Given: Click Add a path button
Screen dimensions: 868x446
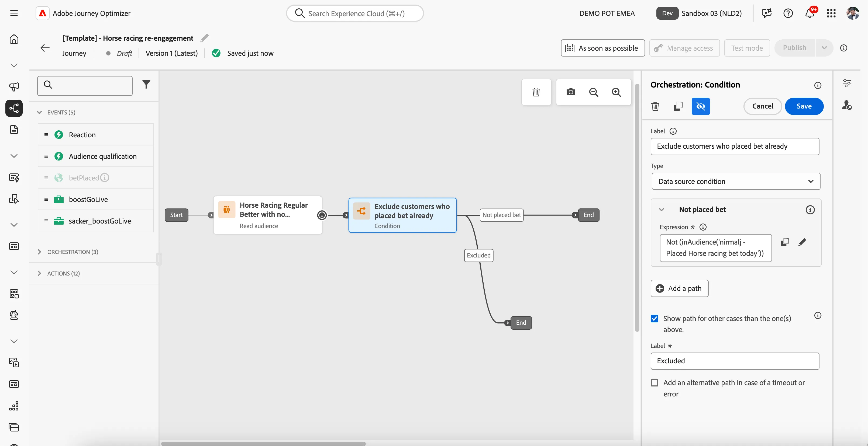Looking at the screenshot, I should 679,288.
